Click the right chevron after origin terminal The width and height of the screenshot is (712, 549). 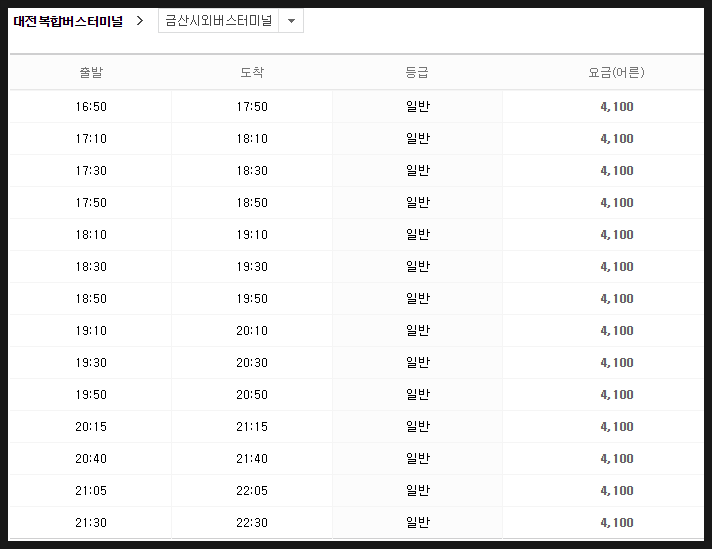point(140,21)
